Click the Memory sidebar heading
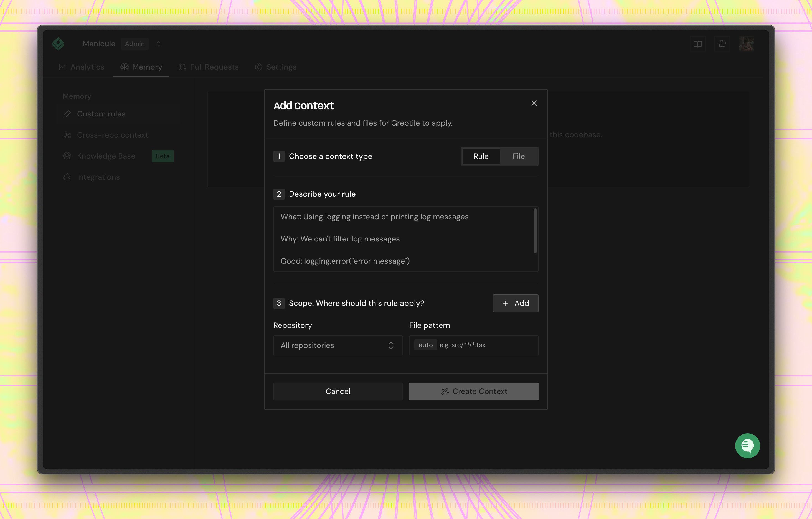The height and width of the screenshot is (519, 812). [x=77, y=96]
